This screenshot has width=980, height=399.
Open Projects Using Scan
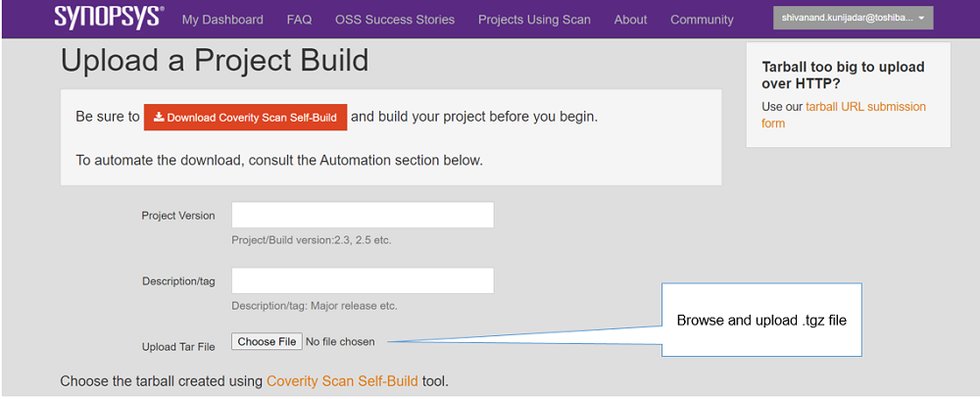(534, 20)
